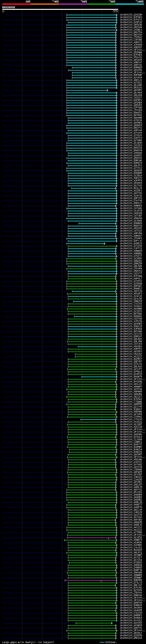Image resolution: width=146 pixels, height=644 pixels.
Task: Select hit UniRef100_A9ST29
Action: pyautogui.click(x=131, y=291)
